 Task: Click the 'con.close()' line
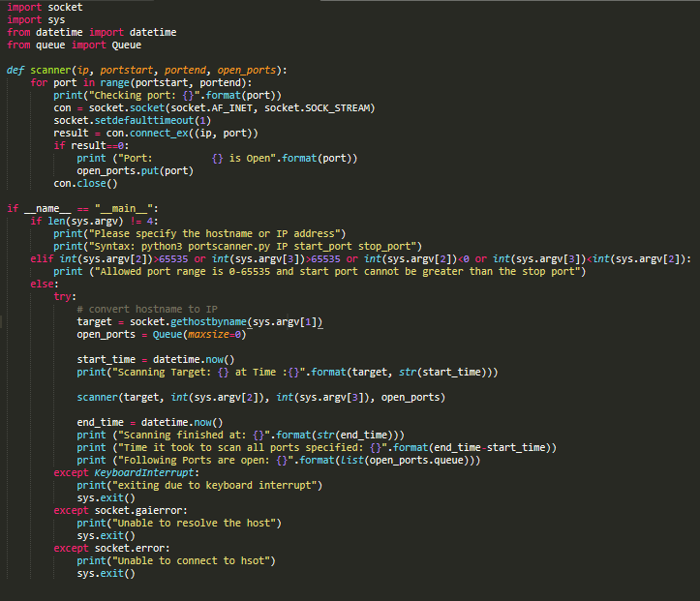tap(85, 183)
